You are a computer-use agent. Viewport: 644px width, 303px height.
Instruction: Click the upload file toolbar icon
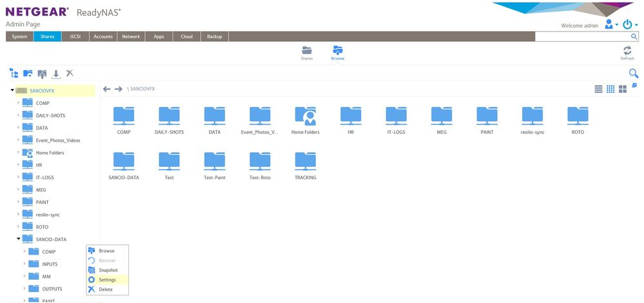click(x=42, y=74)
